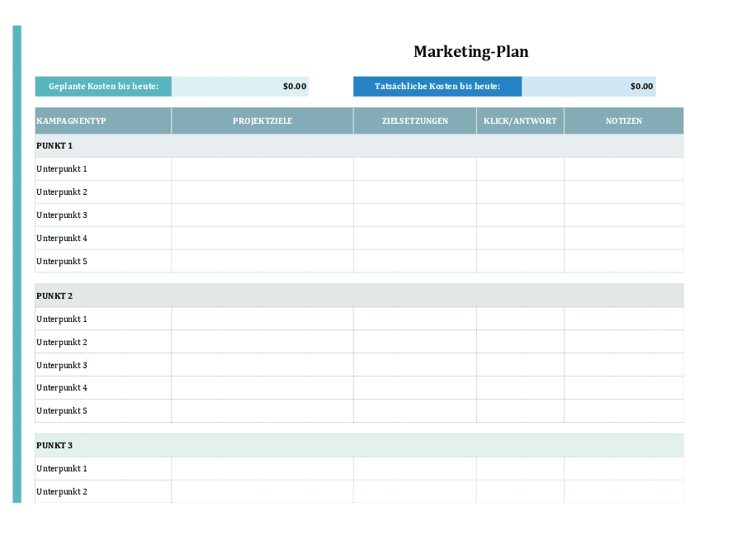Click Zielsetzungen cell for PUNKT 1 Unterpunkt 2
The image size is (756, 535).
click(x=415, y=192)
